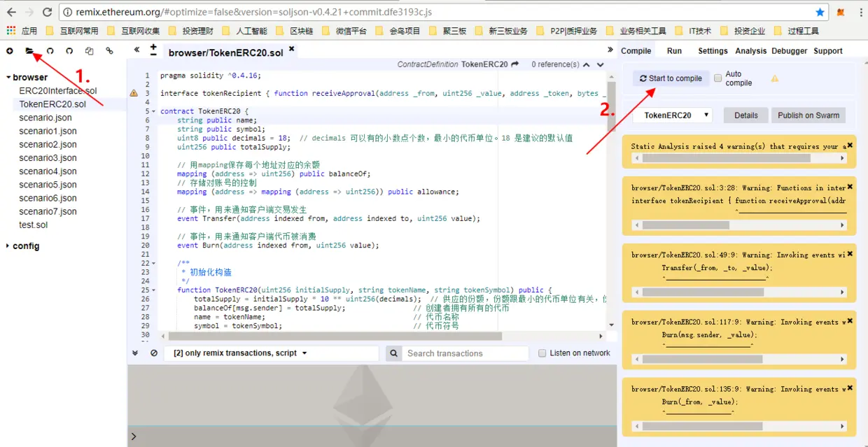
Task: Open the 应用 apps shortcut in bookmarks bar
Action: click(x=22, y=31)
